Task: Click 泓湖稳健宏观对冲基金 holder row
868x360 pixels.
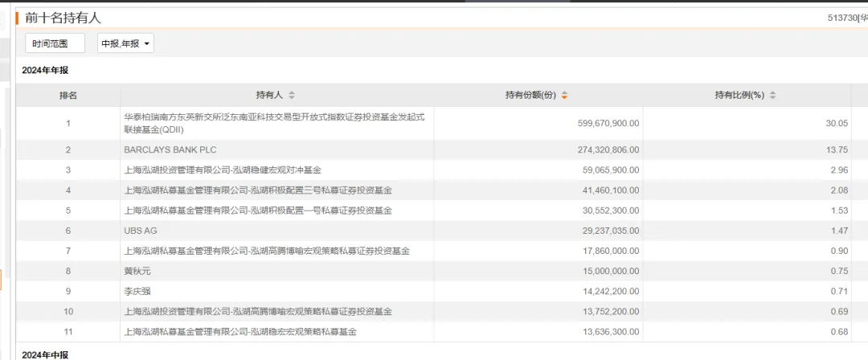Action: click(276, 170)
